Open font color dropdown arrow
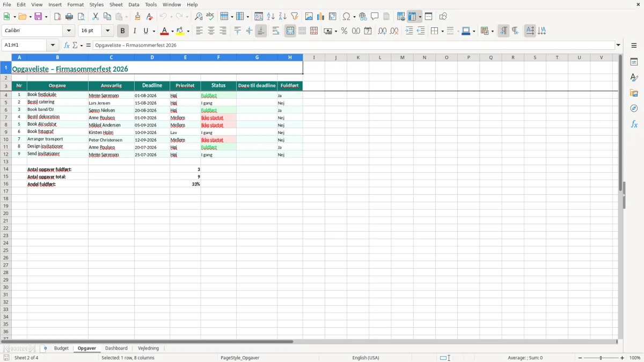 point(172,31)
